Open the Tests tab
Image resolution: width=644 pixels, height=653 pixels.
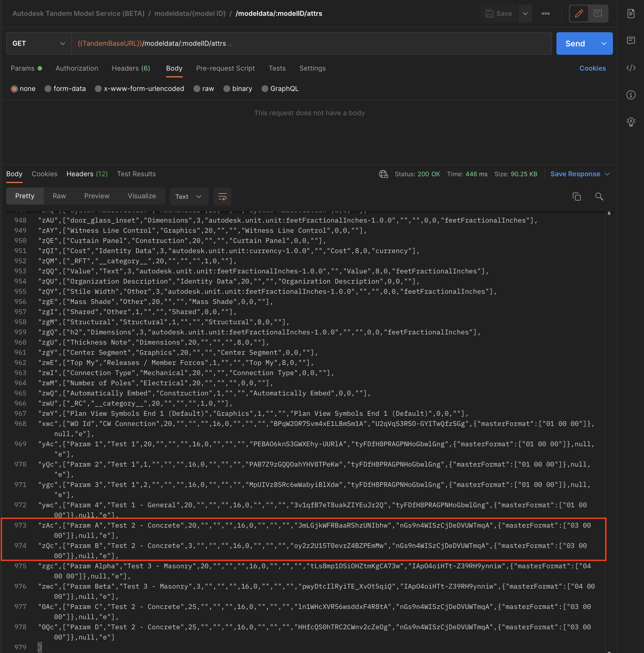tap(277, 68)
